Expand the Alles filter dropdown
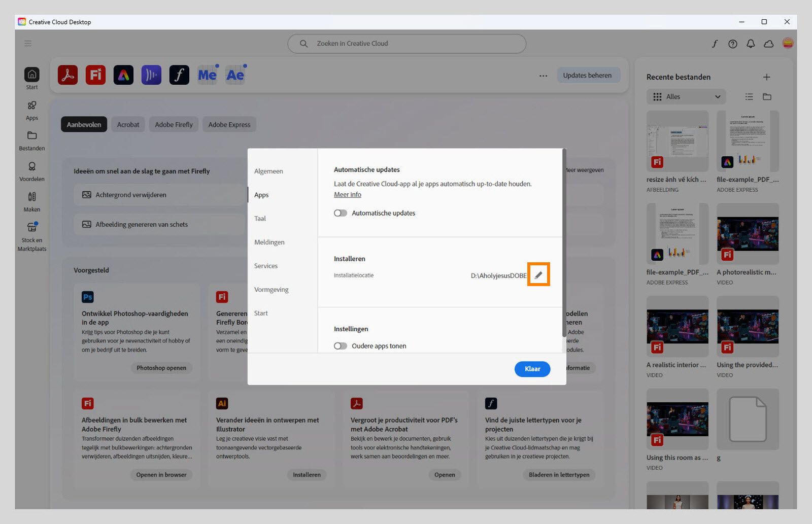This screenshot has width=812, height=524. click(x=686, y=97)
